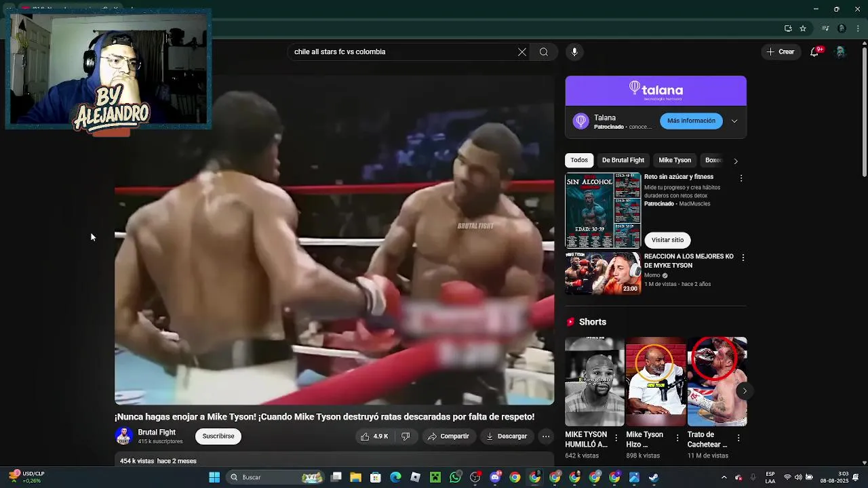Click the video player to pause
Screen dimensions: 868x488
(334, 240)
